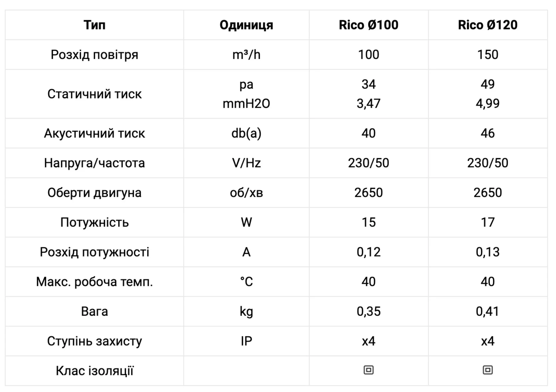Select the "Rico Ø100" column header
The height and width of the screenshot is (392, 556).
368,25
